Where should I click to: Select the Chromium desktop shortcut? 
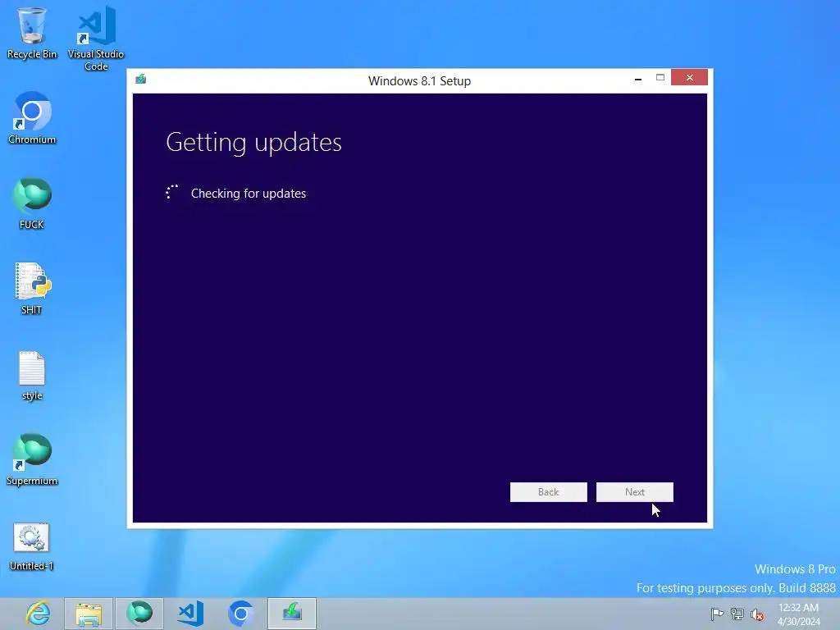(x=32, y=118)
